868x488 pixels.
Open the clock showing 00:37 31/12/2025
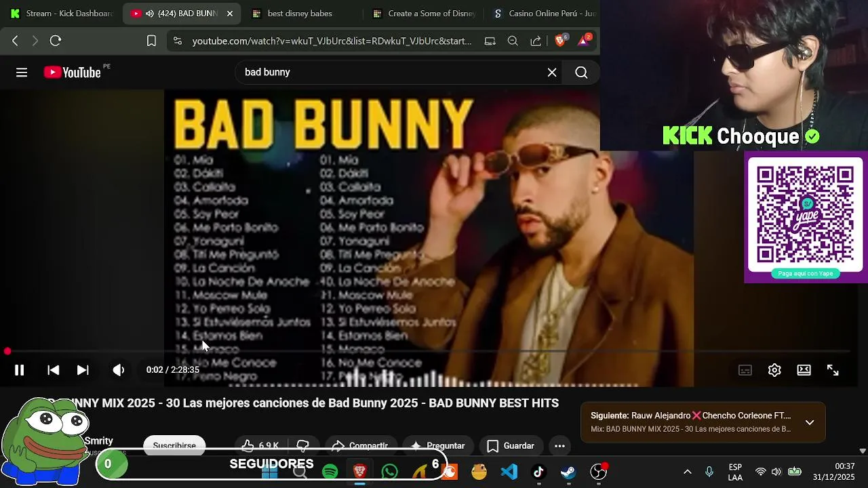[x=834, y=472]
